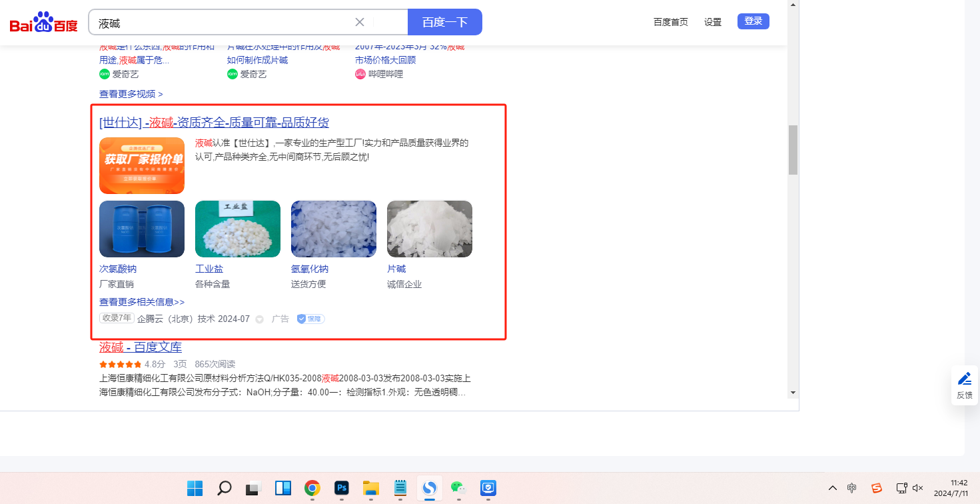Open the 液碱 - 百度文库 result
The height and width of the screenshot is (504, 980).
141,347
